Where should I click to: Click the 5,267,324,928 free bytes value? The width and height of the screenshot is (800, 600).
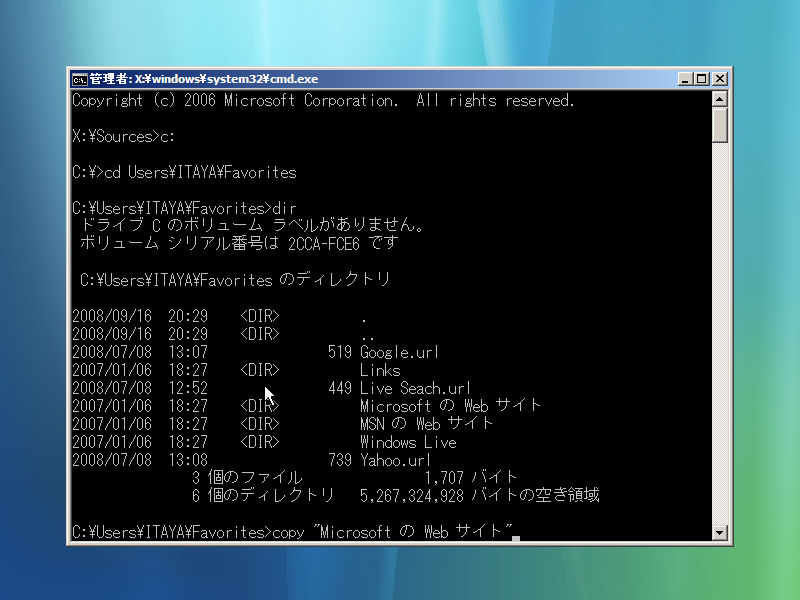pos(412,496)
